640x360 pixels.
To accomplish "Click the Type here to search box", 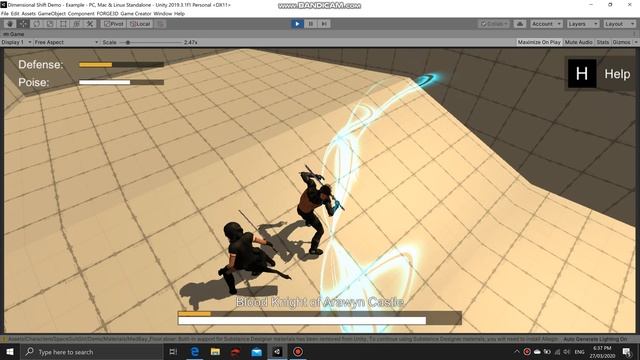I will click(x=91, y=351).
